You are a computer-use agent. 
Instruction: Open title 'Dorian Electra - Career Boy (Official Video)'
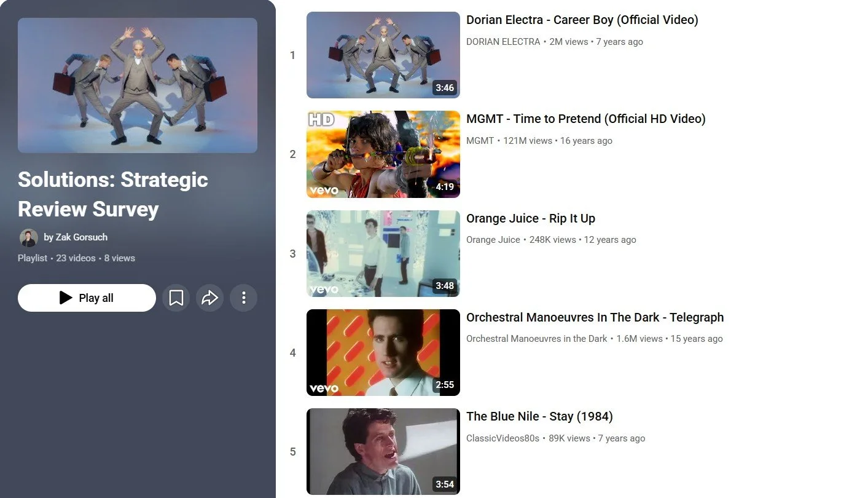tap(582, 20)
